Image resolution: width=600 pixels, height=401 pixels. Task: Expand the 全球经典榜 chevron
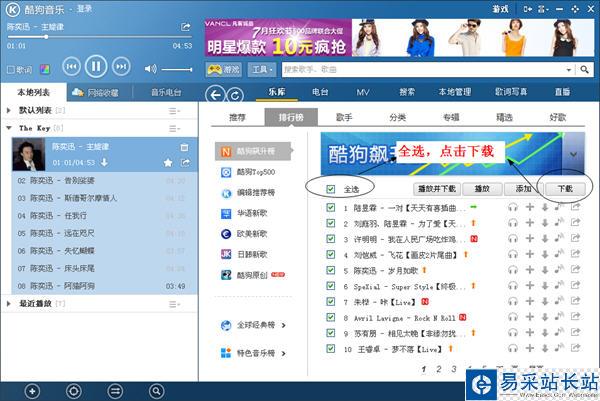[x=284, y=326]
